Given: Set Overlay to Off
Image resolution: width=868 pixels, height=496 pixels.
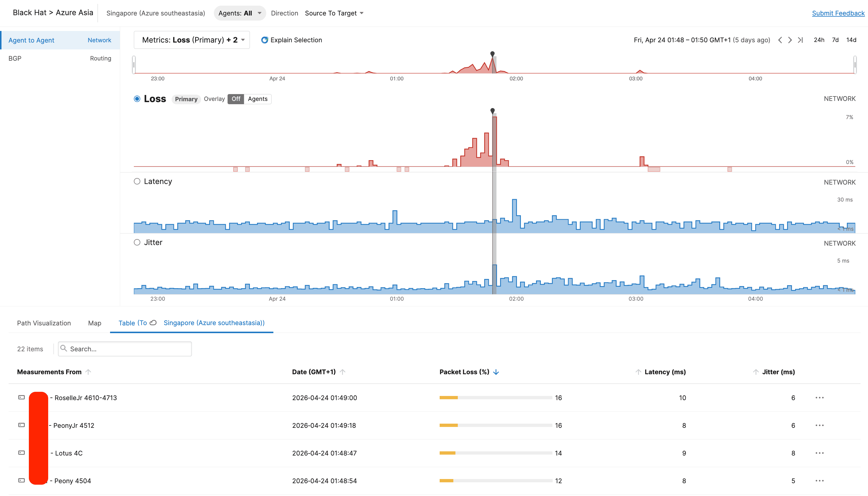Looking at the screenshot, I should (236, 99).
